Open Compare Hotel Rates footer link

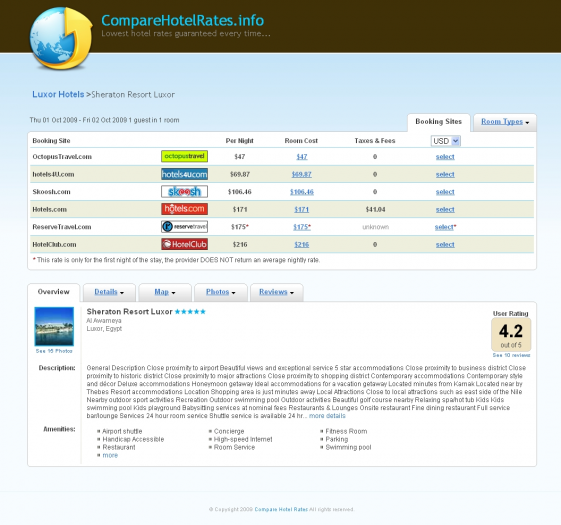281,509
